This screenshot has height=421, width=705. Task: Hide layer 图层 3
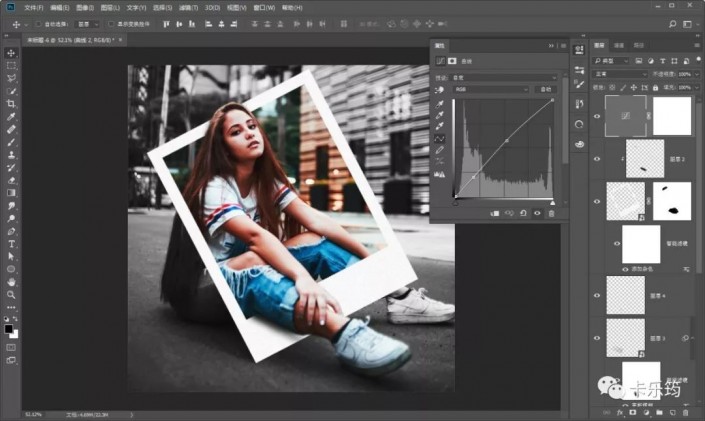tap(597, 338)
